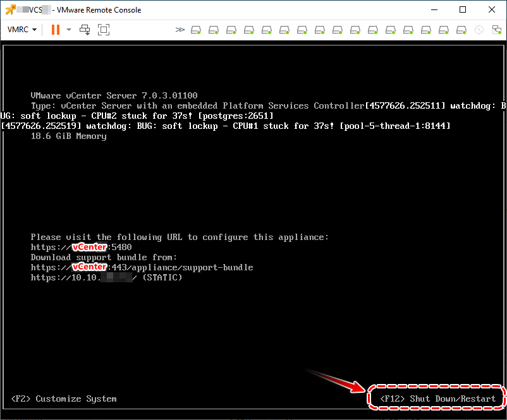
Task: Click the greyed-out CD/DVD drive icon
Action: (x=479, y=30)
